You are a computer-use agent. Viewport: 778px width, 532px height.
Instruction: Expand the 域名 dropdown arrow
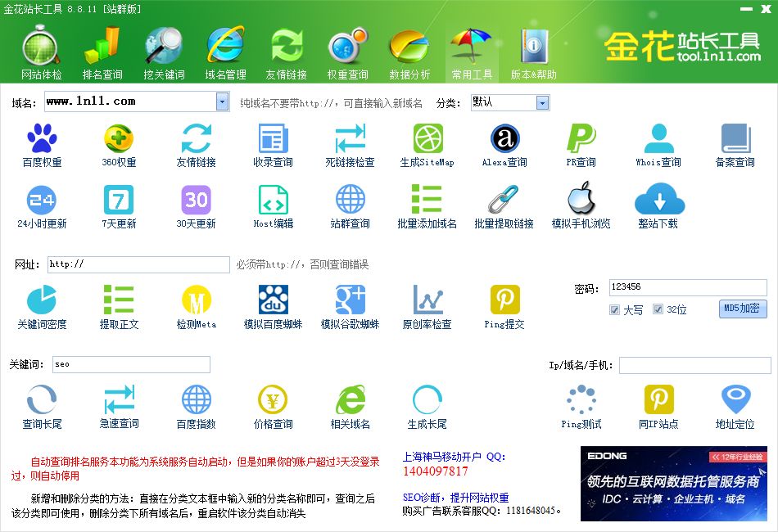pyautogui.click(x=222, y=102)
